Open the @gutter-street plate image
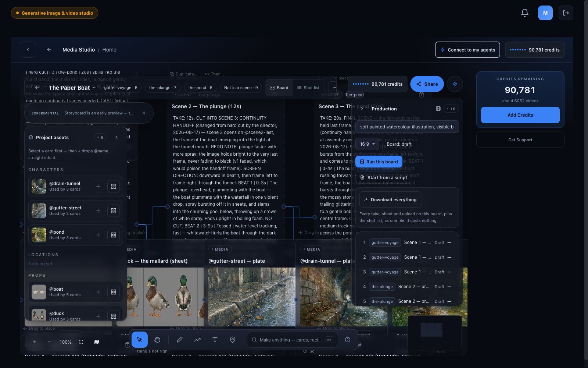 [252, 297]
